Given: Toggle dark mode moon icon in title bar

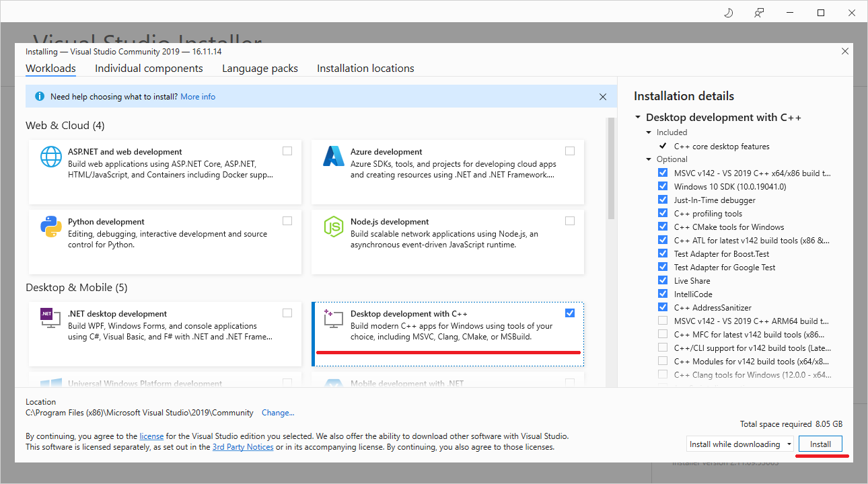Looking at the screenshot, I should click(728, 13).
